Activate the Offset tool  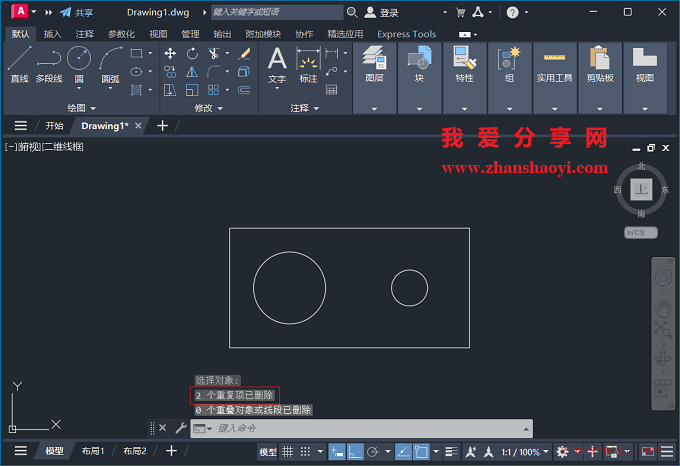tap(244, 90)
